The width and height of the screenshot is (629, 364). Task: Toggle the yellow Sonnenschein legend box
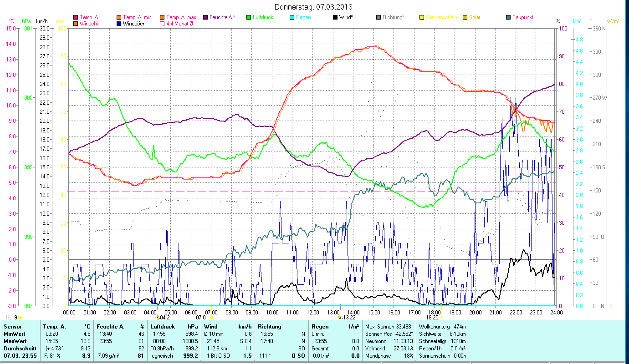coord(422,17)
